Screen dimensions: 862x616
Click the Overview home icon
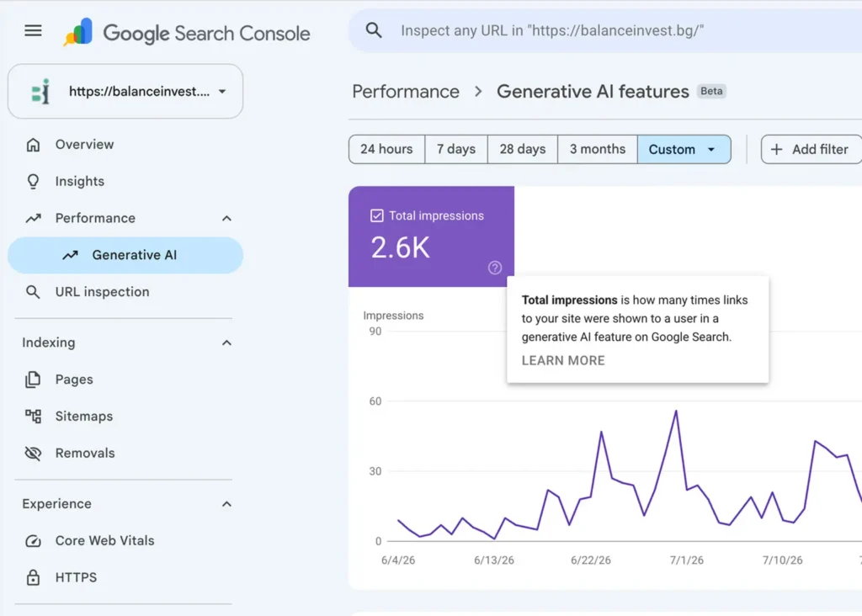click(x=33, y=145)
